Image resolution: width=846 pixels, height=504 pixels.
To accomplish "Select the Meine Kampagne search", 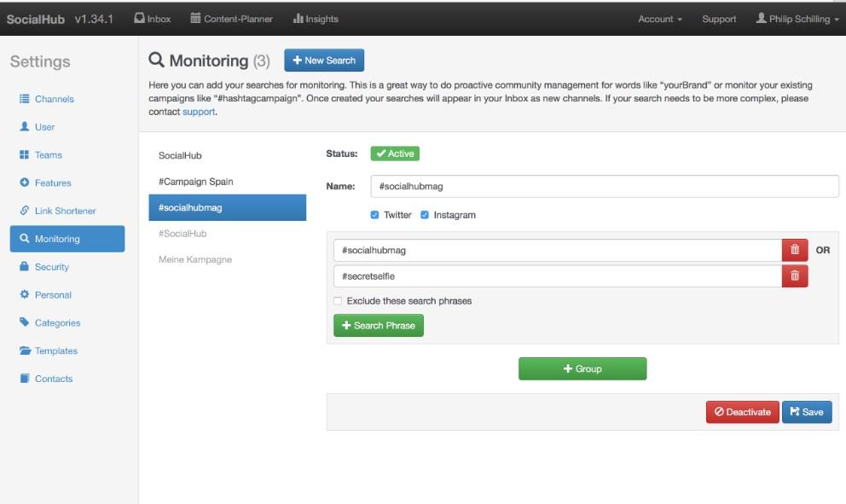I will point(227,259).
